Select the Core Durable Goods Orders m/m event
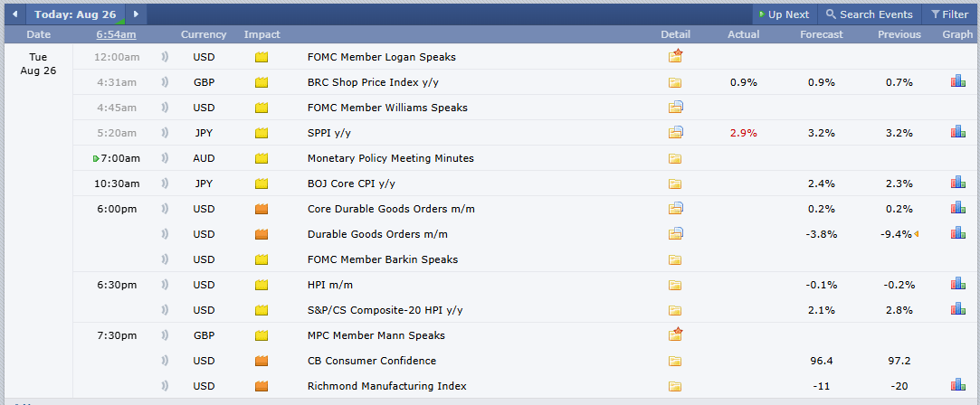Screen dimensions: 980x405 [x=391, y=209]
